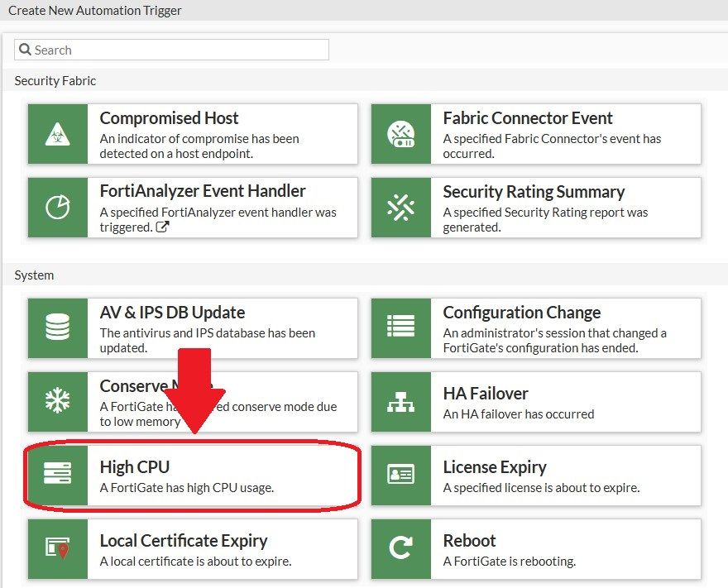
Task: Click the High CPU server icon
Action: (x=57, y=475)
